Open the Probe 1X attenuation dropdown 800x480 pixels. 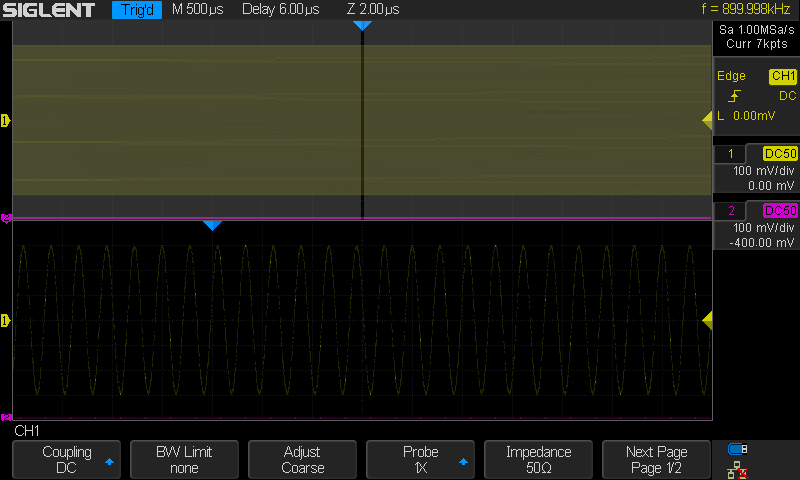click(420, 459)
